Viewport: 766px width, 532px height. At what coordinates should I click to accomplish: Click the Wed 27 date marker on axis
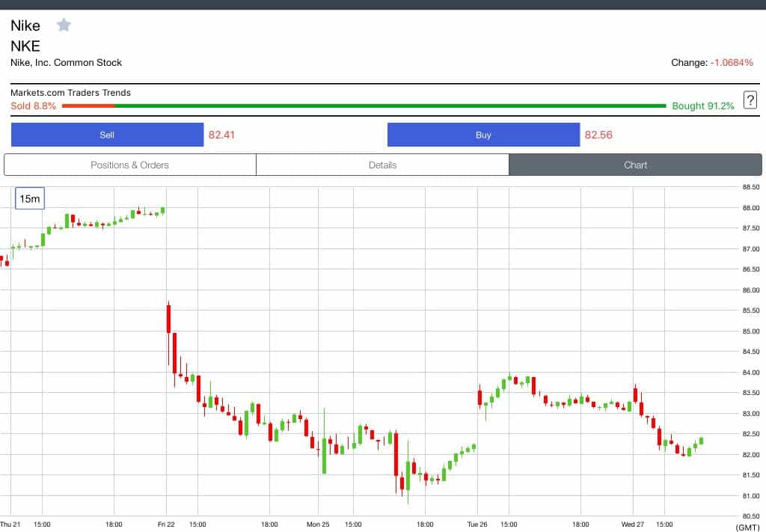click(632, 525)
